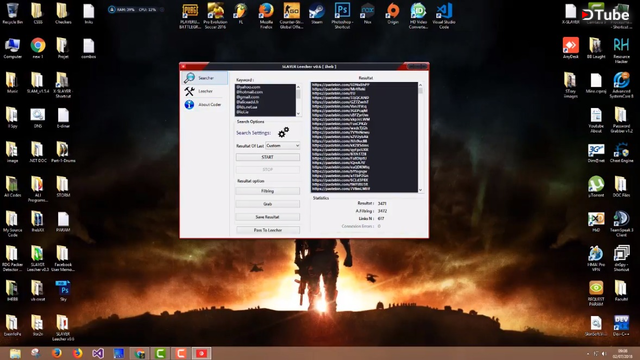Click the green Camtasia taskbar icon
Viewport: 640px width, 360px height.
point(160,353)
